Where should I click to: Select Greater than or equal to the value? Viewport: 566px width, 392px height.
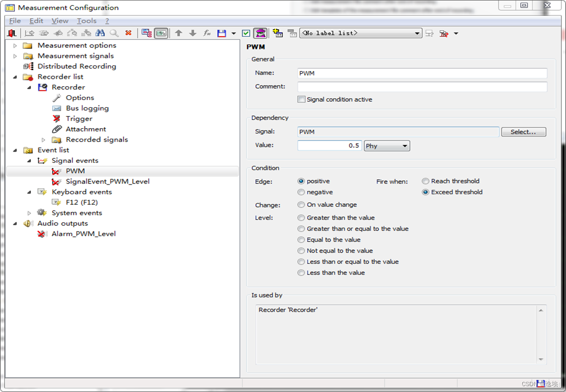(301, 229)
